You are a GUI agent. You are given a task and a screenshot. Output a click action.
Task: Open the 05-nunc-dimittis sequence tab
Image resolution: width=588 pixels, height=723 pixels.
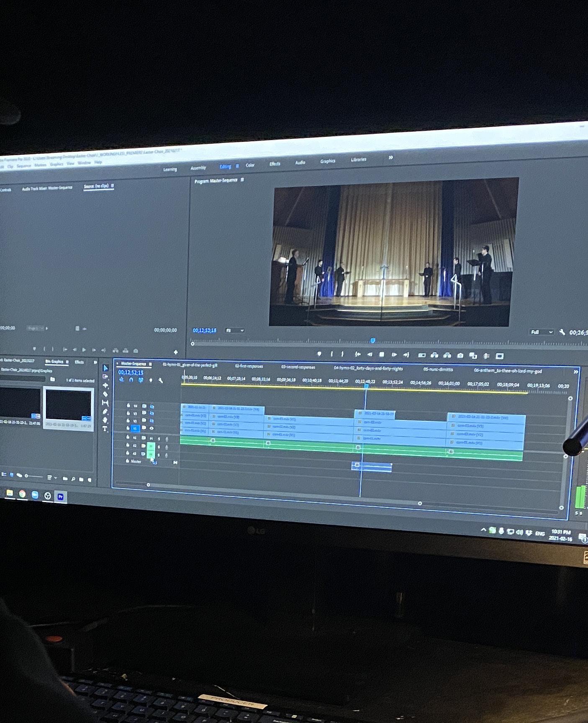pos(438,369)
